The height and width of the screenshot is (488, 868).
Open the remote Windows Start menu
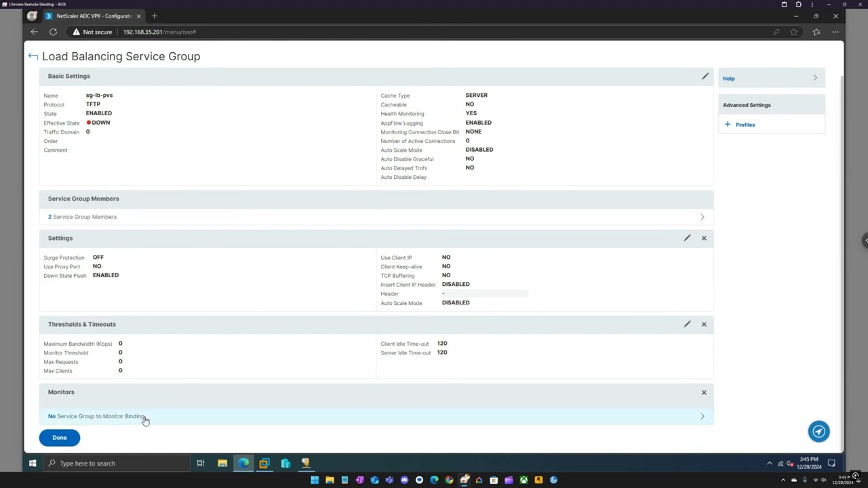coord(32,464)
